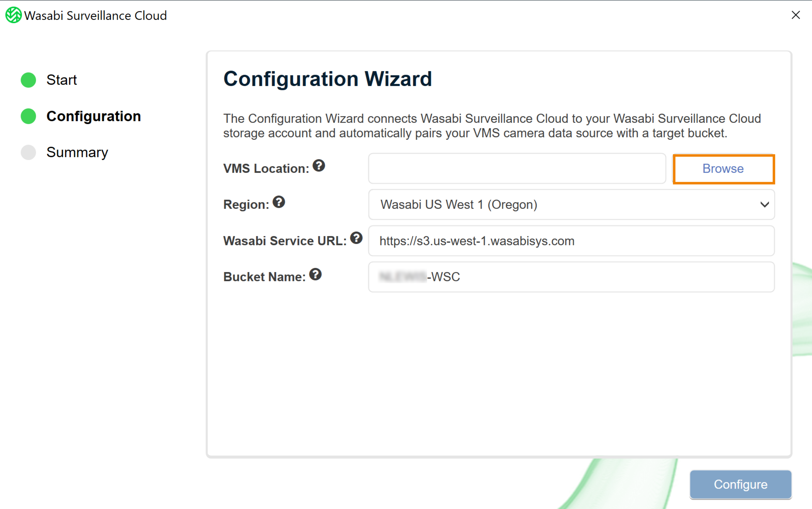
Task: Select the Configuration step label
Action: pos(94,116)
